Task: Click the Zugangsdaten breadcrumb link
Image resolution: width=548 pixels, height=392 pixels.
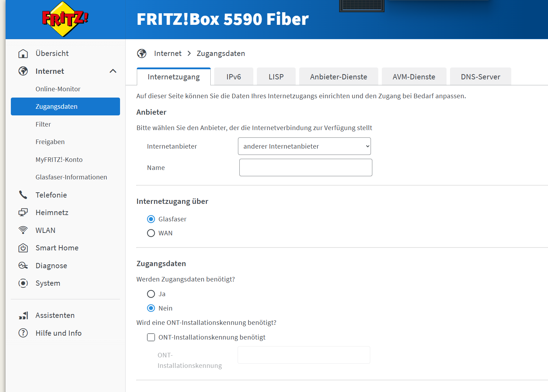Action: (x=221, y=54)
